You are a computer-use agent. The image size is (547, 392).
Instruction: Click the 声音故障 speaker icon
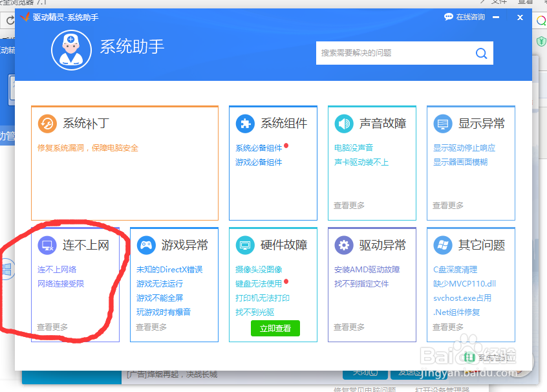[x=343, y=123]
